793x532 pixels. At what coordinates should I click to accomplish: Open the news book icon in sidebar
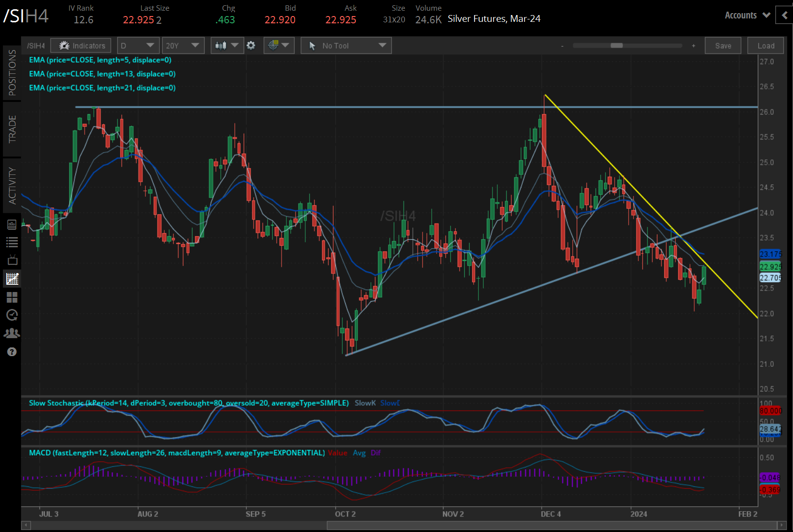12,224
